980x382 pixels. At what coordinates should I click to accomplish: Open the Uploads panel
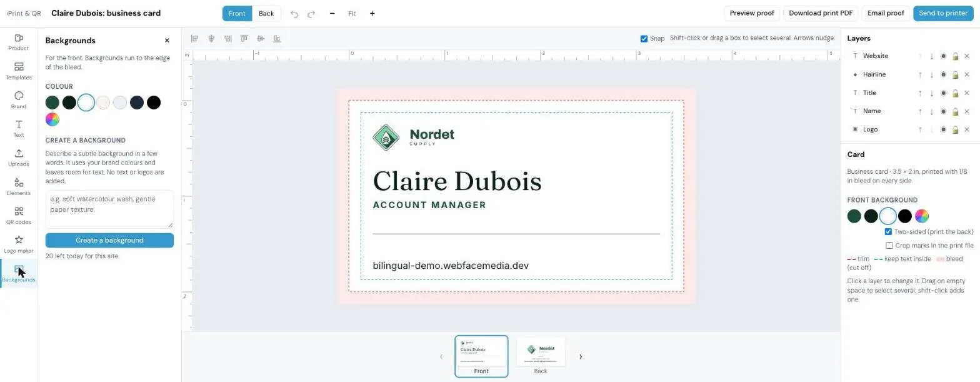point(19,158)
